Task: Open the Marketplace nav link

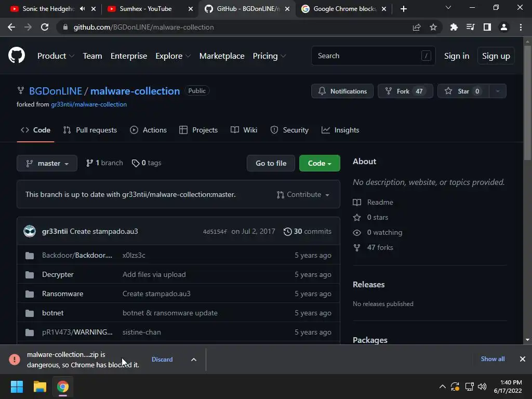Action: (222, 56)
